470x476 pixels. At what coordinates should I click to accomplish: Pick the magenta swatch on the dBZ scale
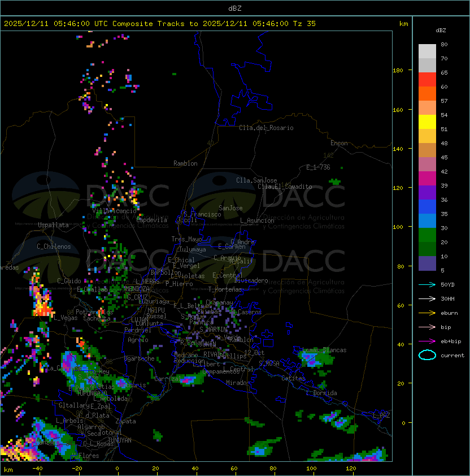pyautogui.click(x=427, y=179)
